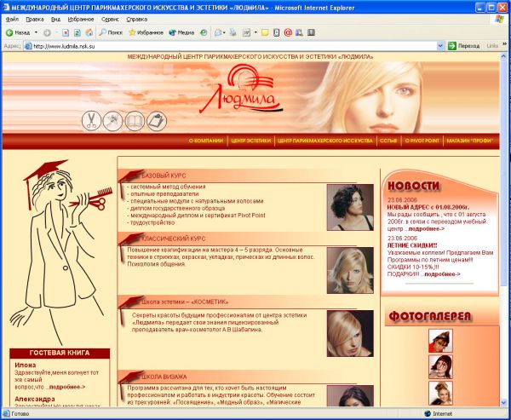Screen dimensions: 511x420
Task: Click the Internet zone status bar indicator
Action: [x=439, y=414]
